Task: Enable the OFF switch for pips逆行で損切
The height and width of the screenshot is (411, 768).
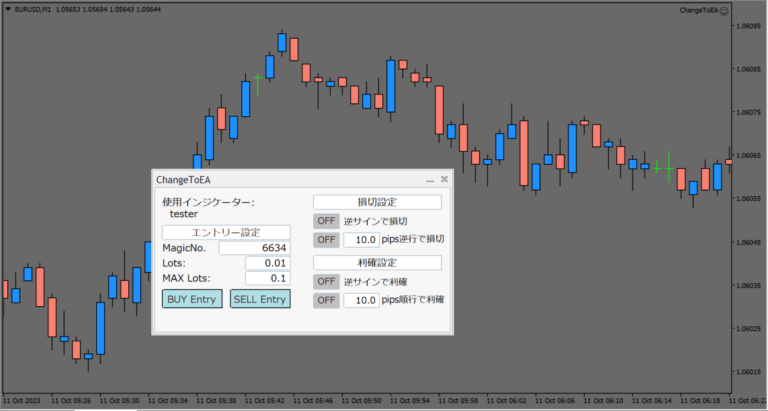Action: pyautogui.click(x=326, y=240)
